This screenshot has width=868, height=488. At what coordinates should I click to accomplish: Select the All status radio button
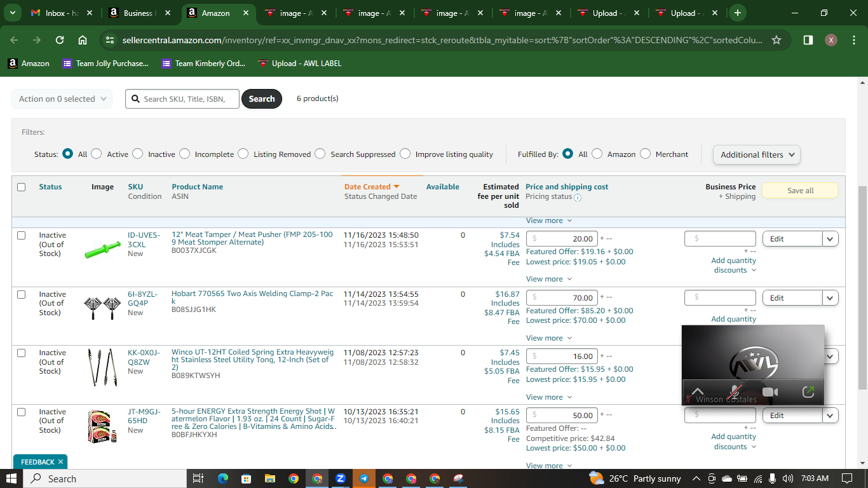pos(68,154)
